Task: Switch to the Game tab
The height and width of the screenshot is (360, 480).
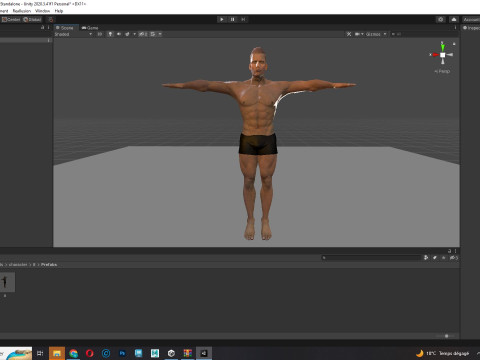Action: point(90,28)
